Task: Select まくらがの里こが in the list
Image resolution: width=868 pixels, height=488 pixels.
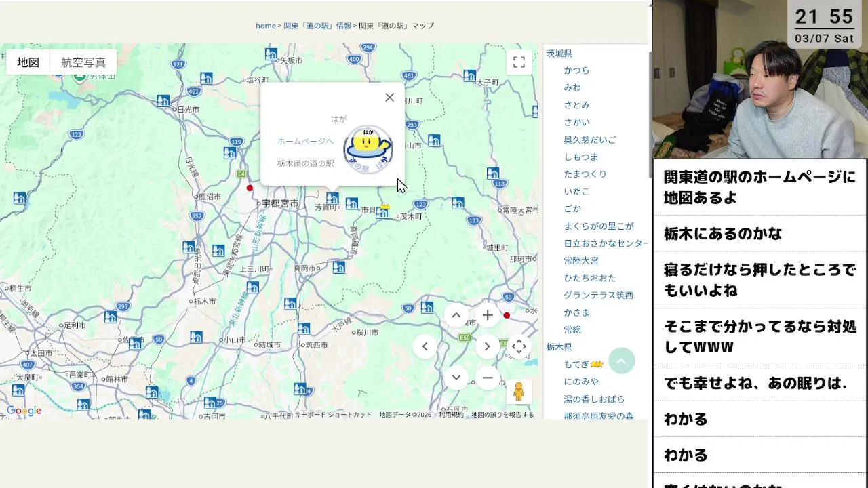Action: [599, 226]
